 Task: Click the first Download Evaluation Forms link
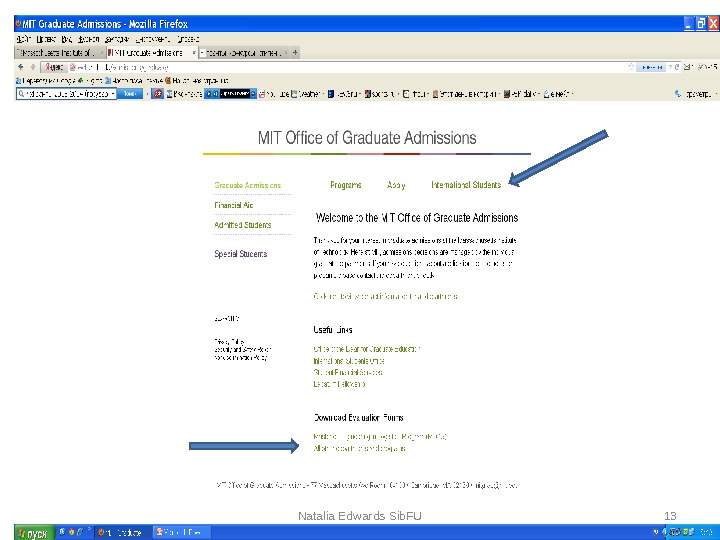pyautogui.click(x=380, y=436)
